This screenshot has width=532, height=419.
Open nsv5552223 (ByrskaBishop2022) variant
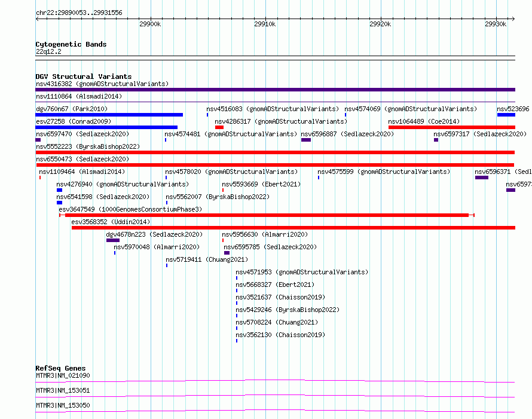tap(88, 146)
